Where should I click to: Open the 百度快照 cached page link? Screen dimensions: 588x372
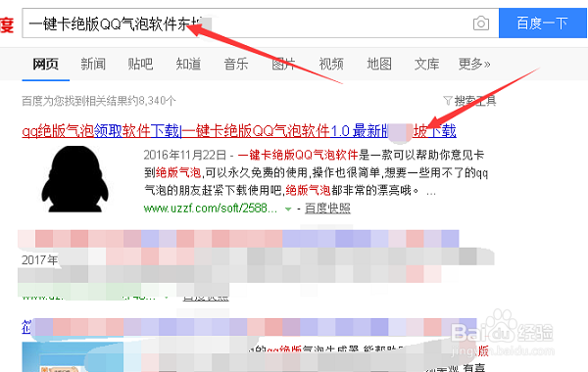coord(327,209)
